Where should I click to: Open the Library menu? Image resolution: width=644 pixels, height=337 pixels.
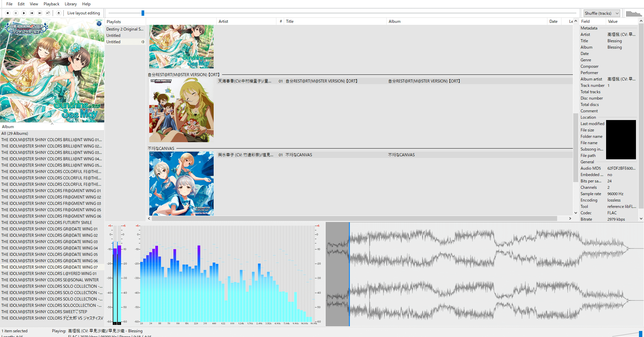pos(71,4)
